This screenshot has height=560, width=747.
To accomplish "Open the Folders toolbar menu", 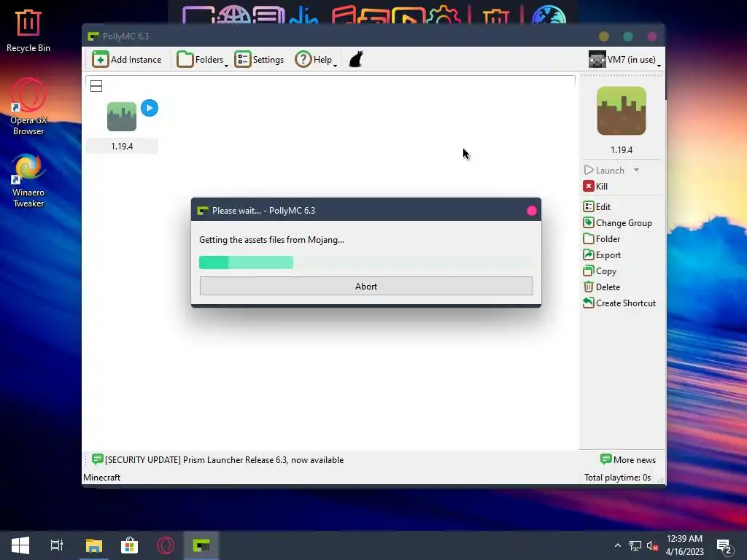I will coord(202,60).
